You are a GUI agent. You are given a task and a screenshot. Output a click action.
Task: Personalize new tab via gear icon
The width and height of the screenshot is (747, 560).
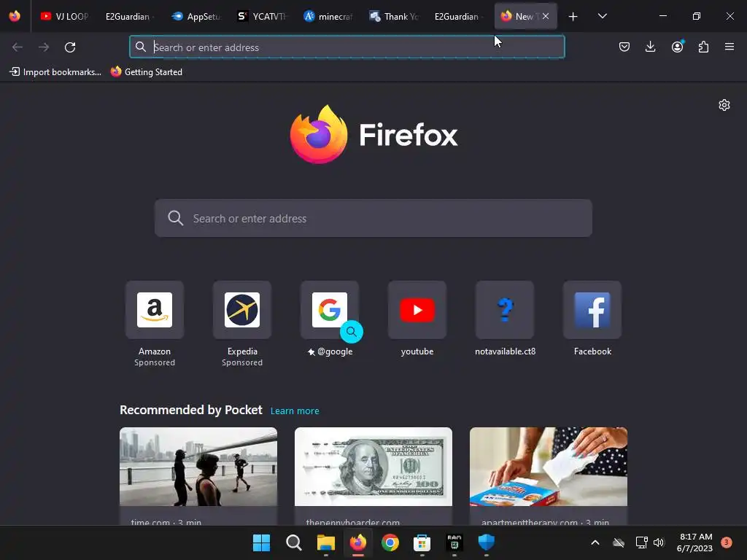[x=724, y=105]
